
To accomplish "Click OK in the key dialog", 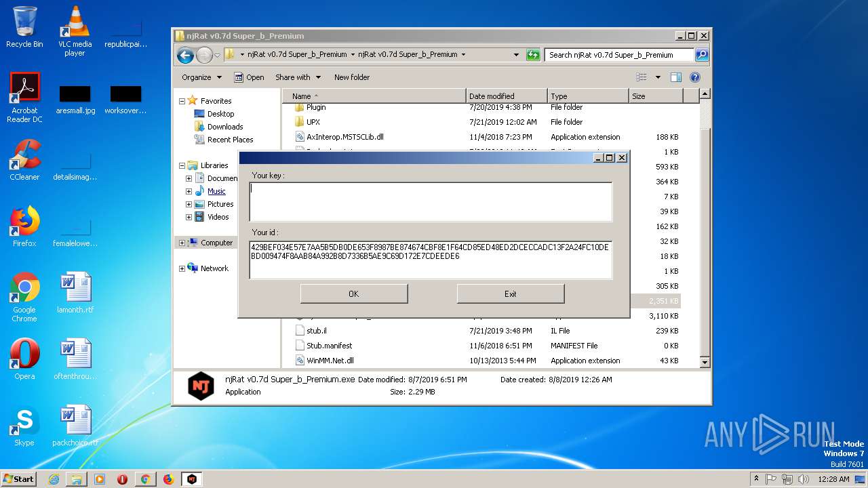I will 354,293.
